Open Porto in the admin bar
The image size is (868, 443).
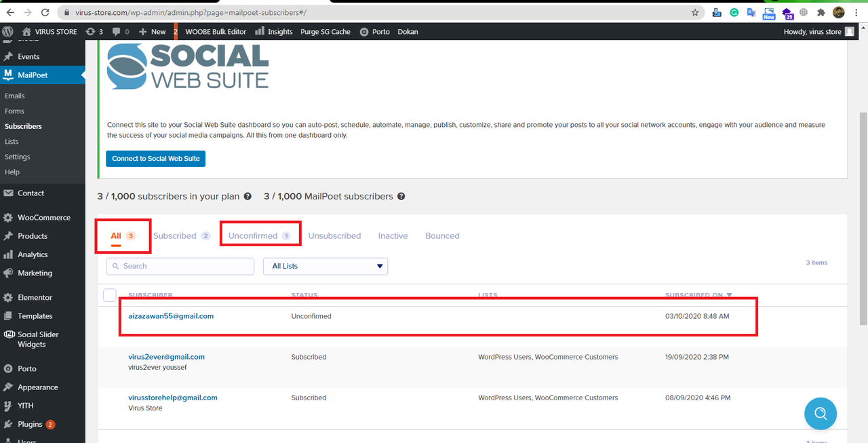pyautogui.click(x=375, y=31)
